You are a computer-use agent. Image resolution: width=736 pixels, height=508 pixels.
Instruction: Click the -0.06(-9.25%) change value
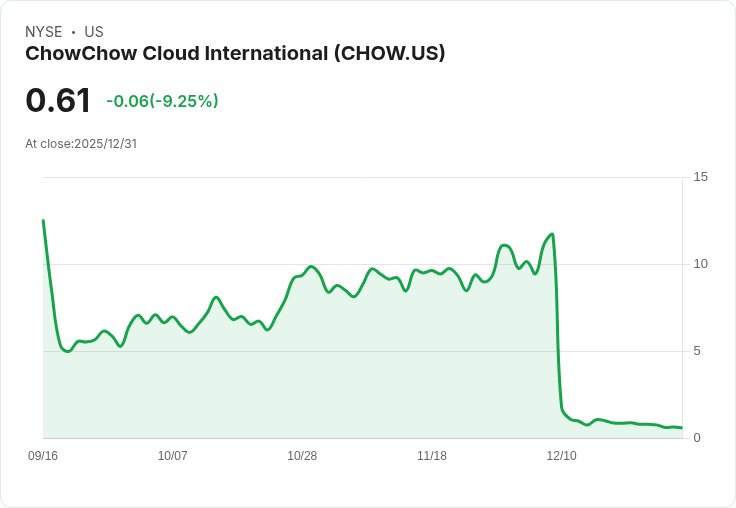click(x=162, y=101)
